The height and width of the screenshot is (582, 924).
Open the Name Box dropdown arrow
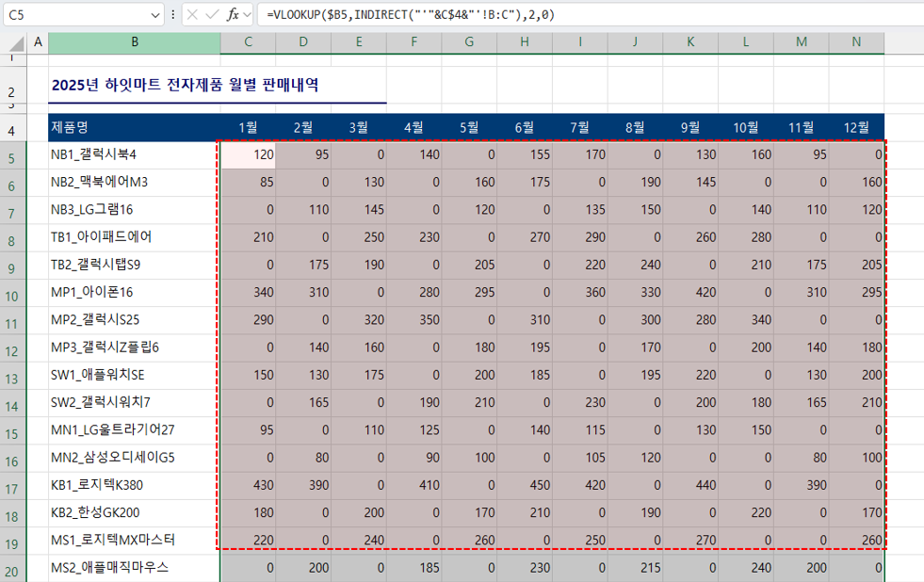(154, 13)
